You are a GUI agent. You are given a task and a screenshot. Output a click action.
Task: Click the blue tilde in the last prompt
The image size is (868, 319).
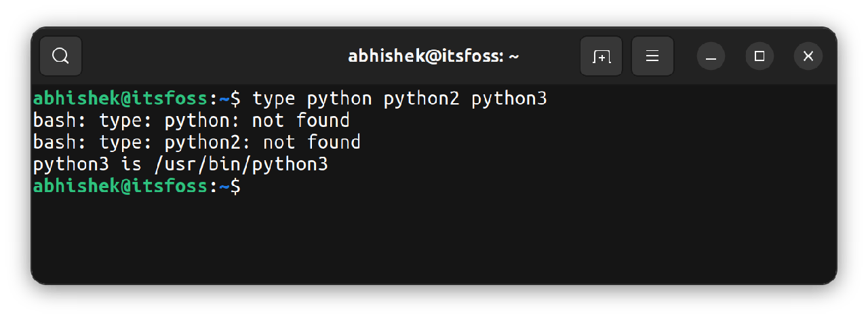[224, 186]
